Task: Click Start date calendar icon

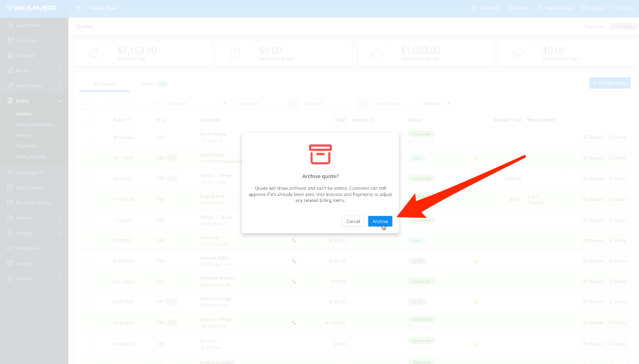Action: [113, 104]
